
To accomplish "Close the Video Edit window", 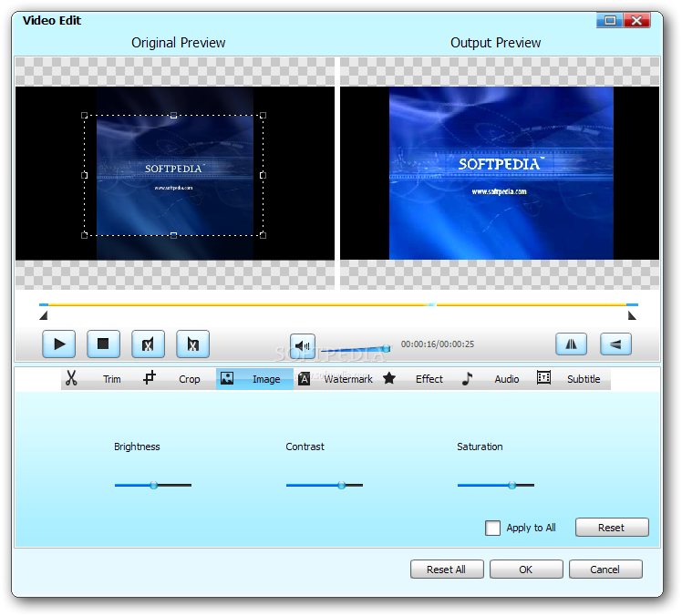I will (636, 20).
